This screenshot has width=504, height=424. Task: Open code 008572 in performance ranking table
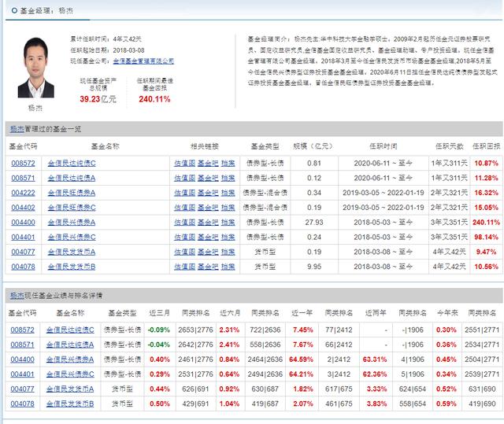[23, 330]
